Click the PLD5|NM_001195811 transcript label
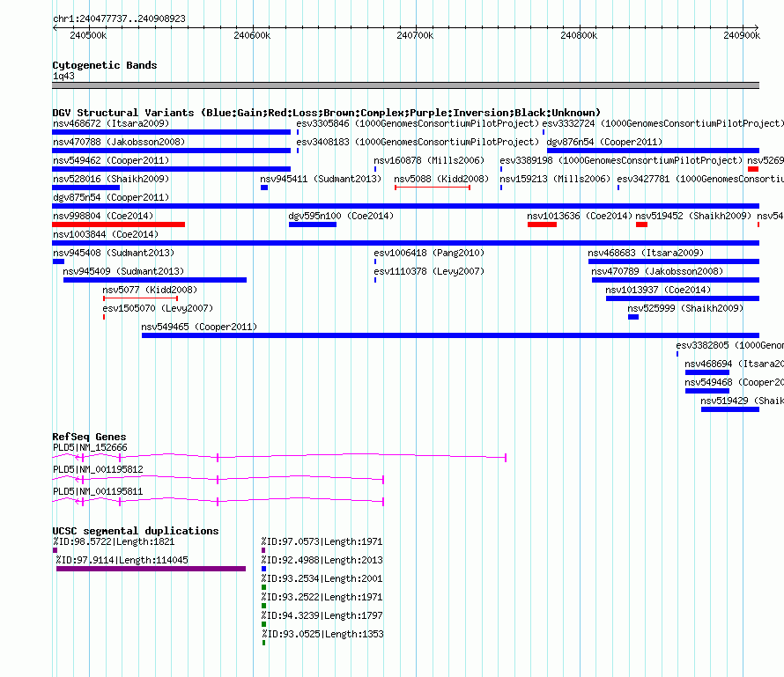The height and width of the screenshot is (677, 784). tap(98, 491)
